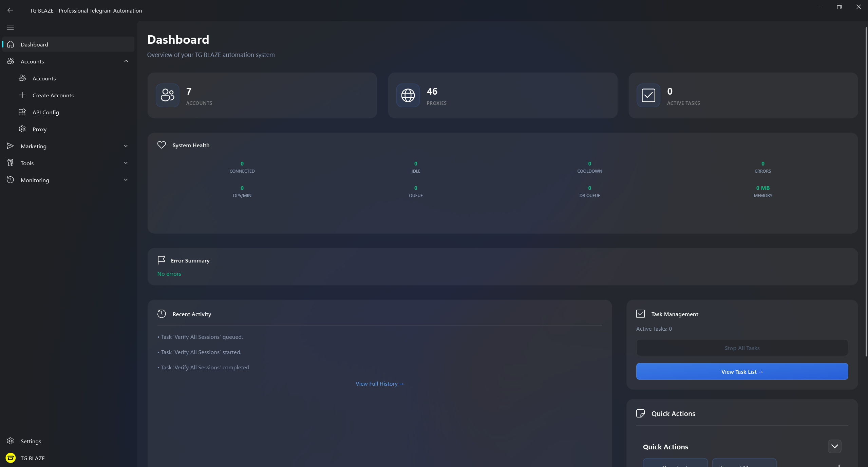Follow the View Full History link
This screenshot has height=467, width=868.
pos(380,384)
